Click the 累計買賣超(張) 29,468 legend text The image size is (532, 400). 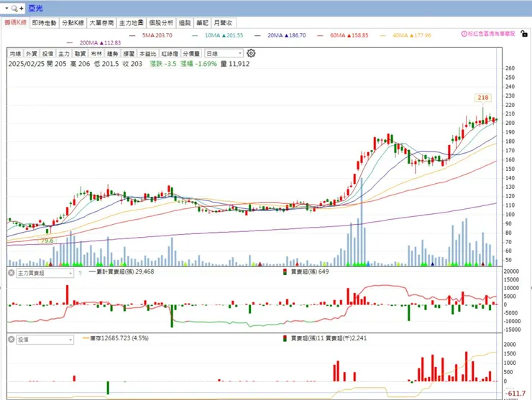click(125, 271)
